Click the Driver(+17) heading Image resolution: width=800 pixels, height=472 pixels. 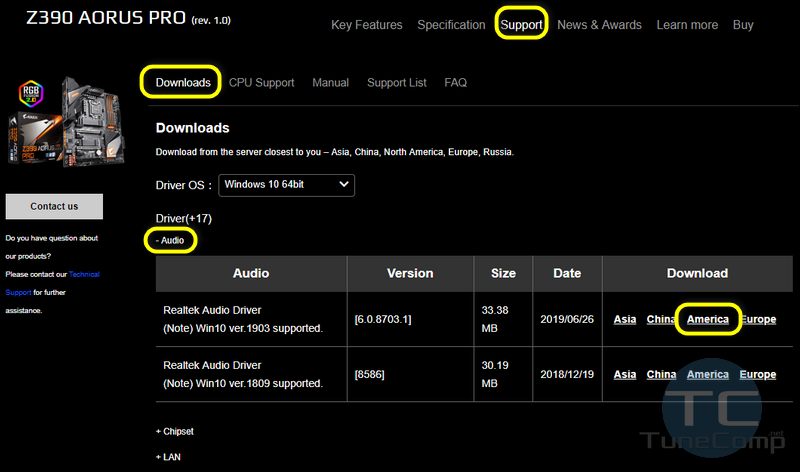[184, 218]
